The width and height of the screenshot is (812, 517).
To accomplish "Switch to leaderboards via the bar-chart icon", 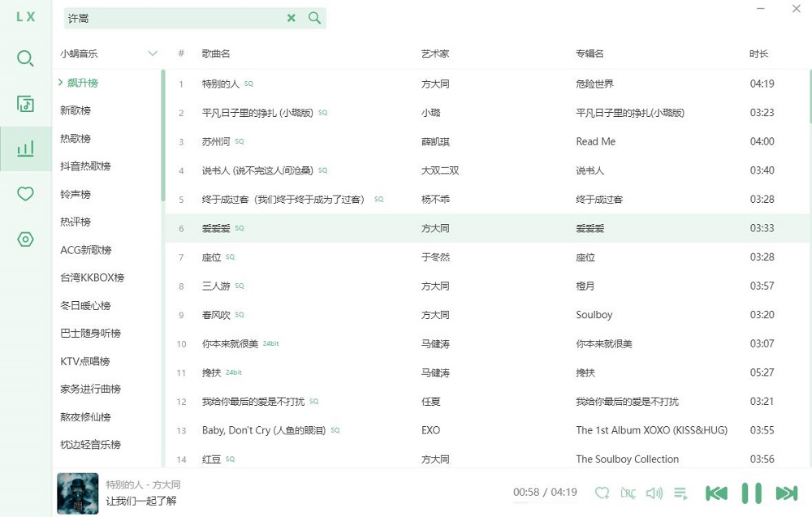I will click(x=24, y=149).
